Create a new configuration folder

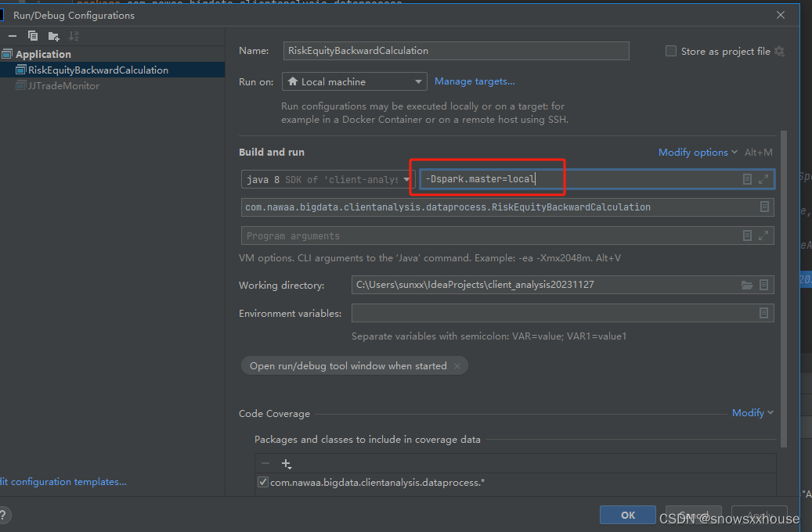point(53,35)
